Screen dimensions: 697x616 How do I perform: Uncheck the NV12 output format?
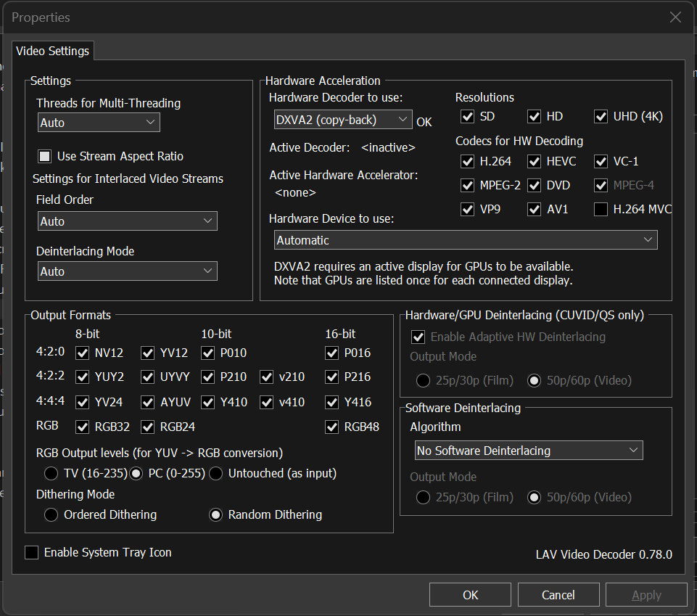click(x=82, y=353)
